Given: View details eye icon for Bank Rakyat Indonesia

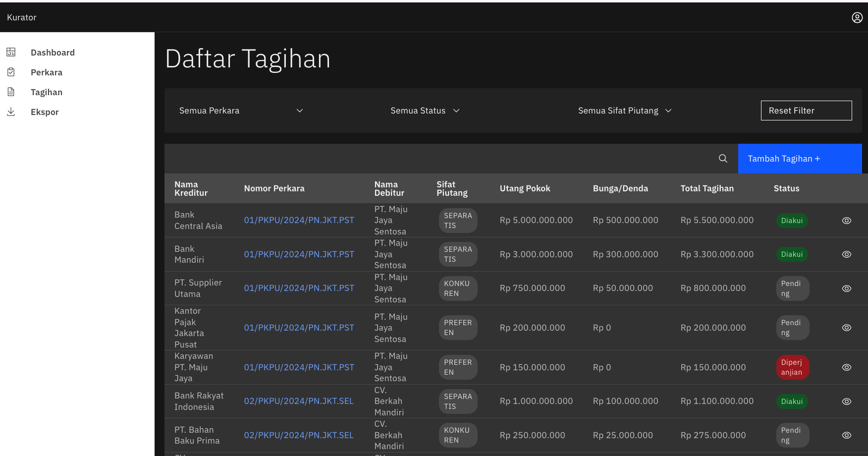Looking at the screenshot, I should click(847, 401).
